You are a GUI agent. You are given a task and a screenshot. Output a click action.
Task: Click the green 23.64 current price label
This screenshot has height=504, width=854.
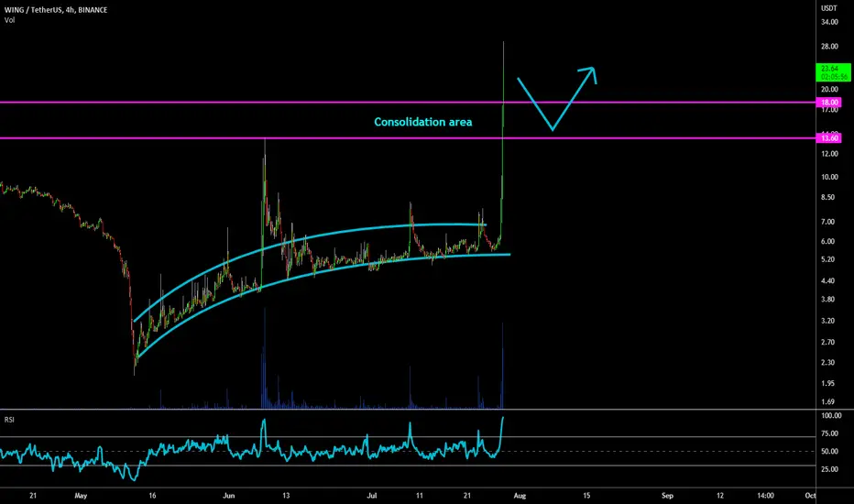[833, 72]
